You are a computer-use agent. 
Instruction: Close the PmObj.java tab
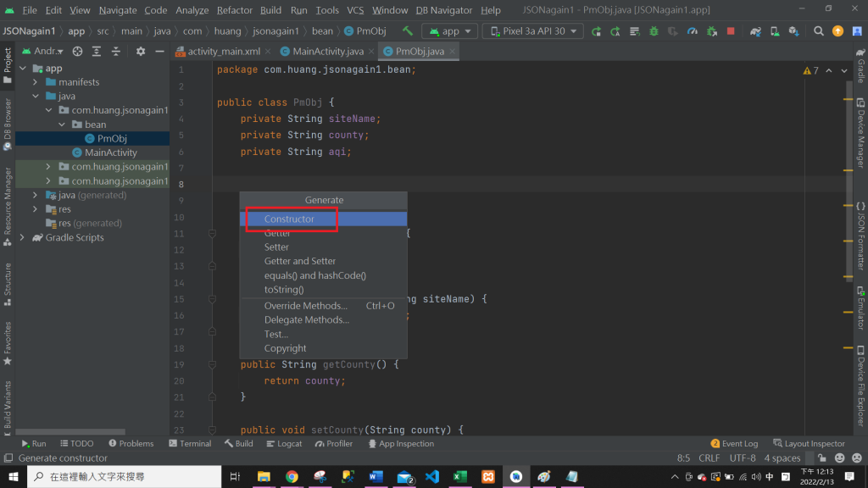(453, 52)
